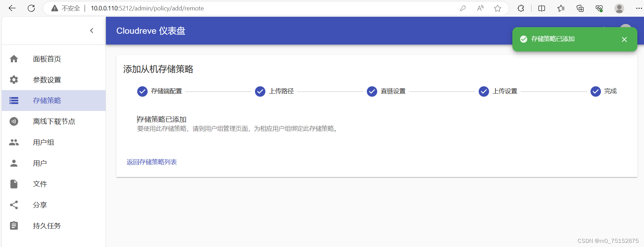Click the Cloudreve 仪表盘 title
644x247 pixels.
[151, 31]
